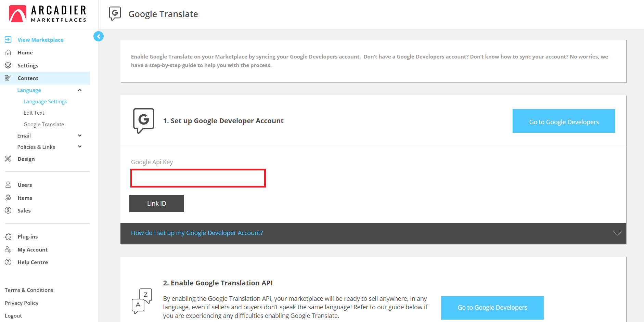The height and width of the screenshot is (322, 644).
Task: Open My Account menu item
Action: click(x=33, y=249)
